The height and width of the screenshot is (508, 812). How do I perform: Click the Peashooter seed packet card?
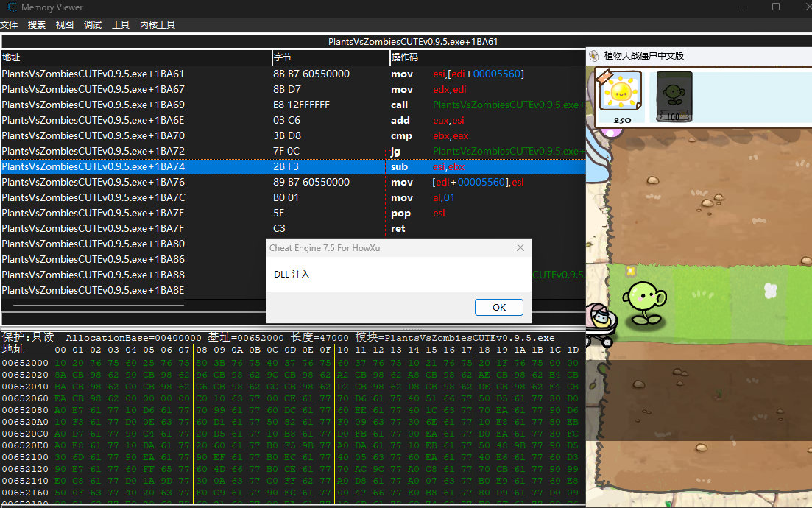coord(674,96)
